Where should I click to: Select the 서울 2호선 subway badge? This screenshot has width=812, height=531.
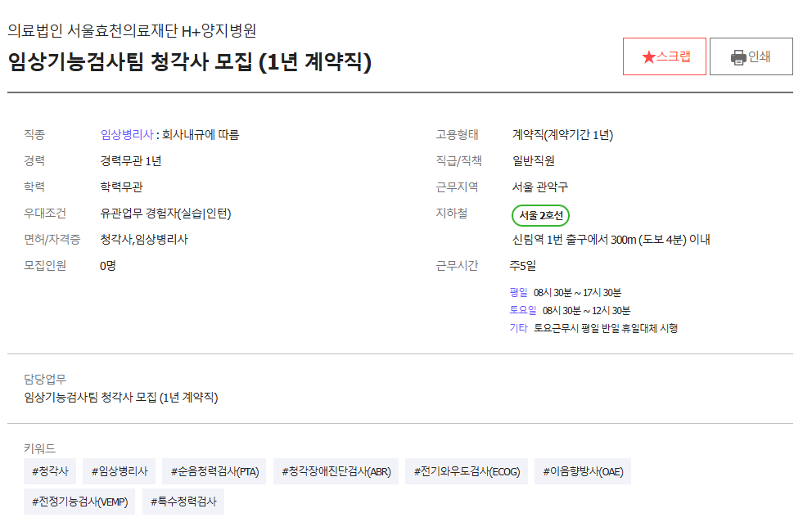tap(540, 215)
